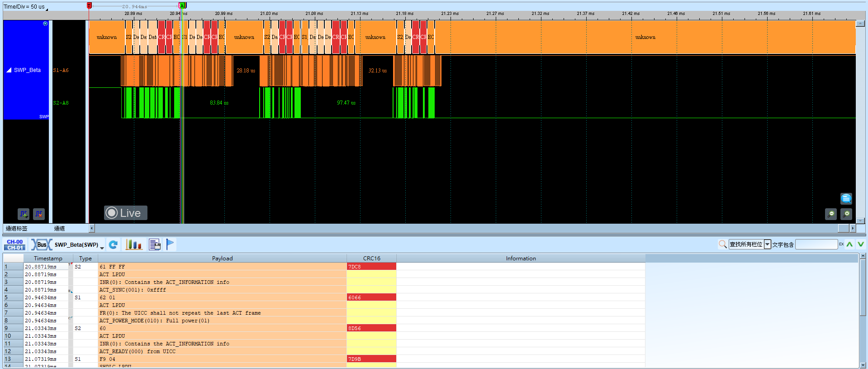
Task: Toggle the CH-00 CH-01 channel selector
Action: tap(15, 244)
